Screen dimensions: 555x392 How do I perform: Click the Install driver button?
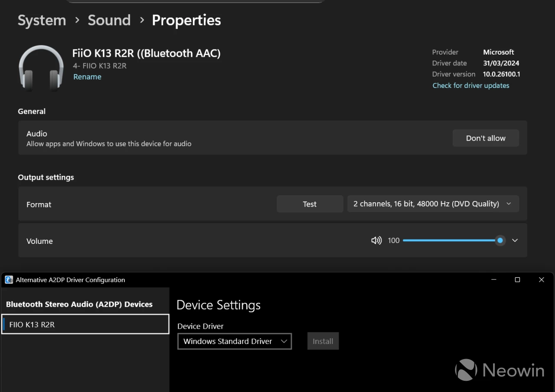[323, 341]
